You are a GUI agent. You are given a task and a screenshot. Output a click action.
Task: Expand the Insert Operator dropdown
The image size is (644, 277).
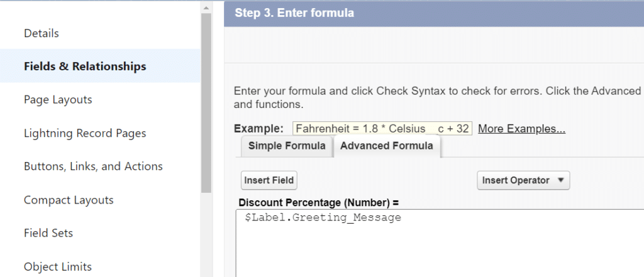pyautogui.click(x=523, y=180)
